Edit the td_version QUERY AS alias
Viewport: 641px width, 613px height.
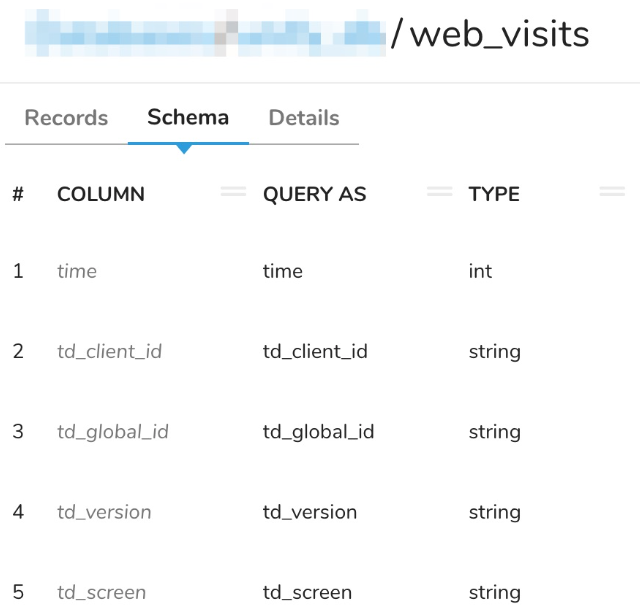(x=310, y=512)
